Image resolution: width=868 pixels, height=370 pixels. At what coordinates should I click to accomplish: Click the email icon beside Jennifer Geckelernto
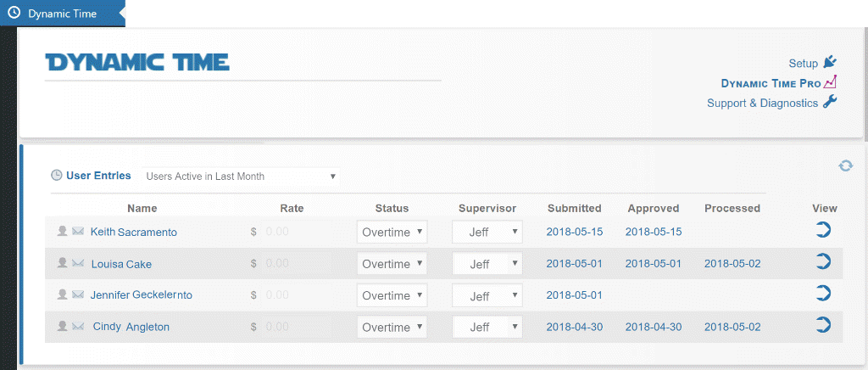point(78,294)
